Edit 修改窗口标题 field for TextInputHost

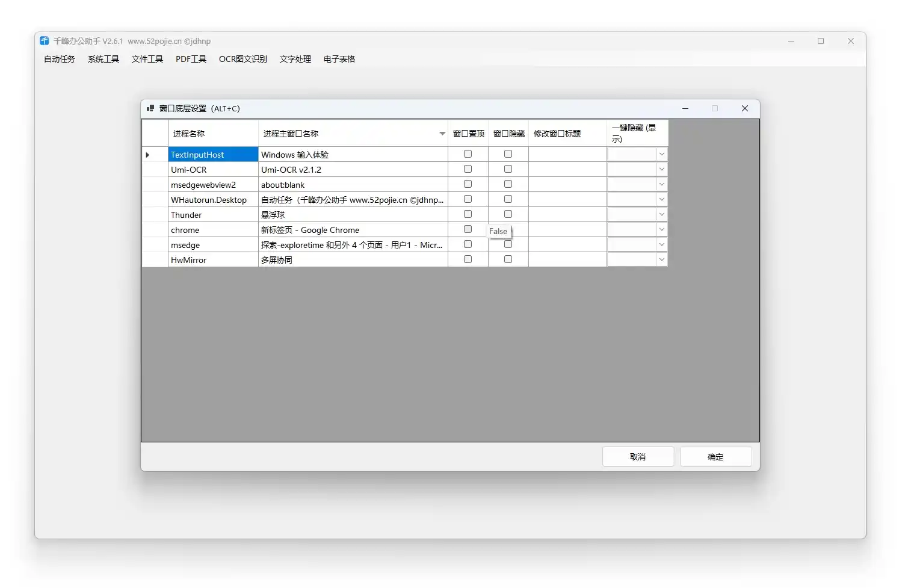(567, 155)
